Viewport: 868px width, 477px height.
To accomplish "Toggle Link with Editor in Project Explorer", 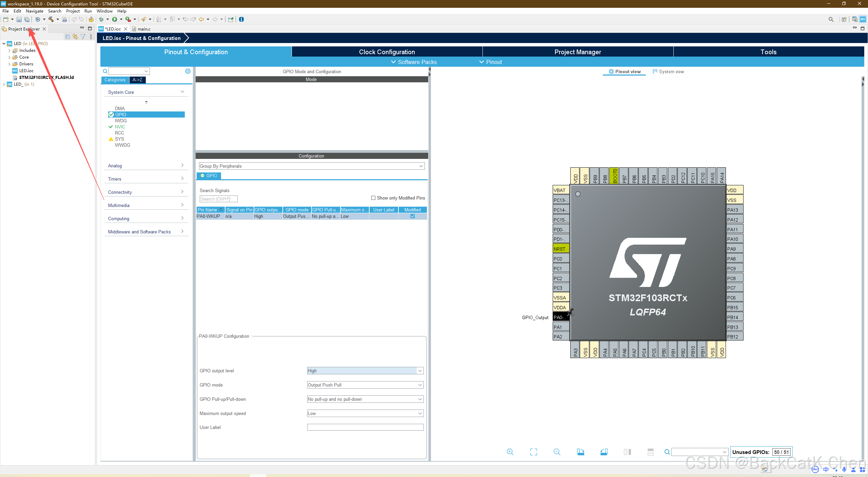I will tap(75, 37).
